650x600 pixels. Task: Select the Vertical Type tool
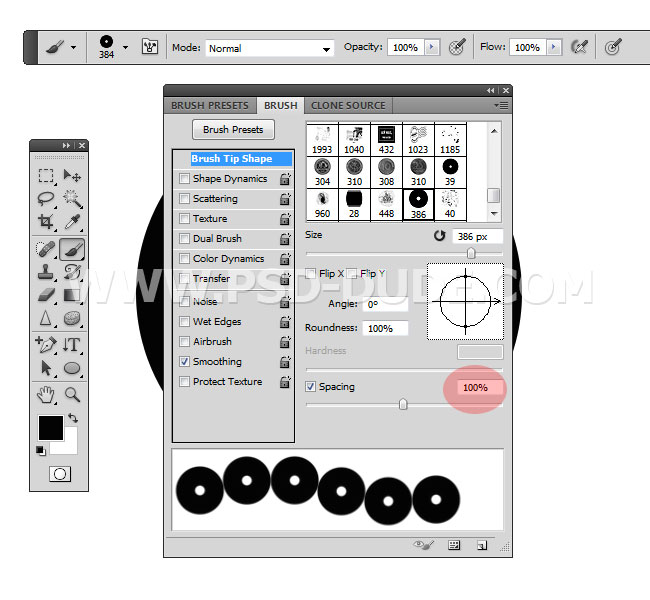pos(72,345)
